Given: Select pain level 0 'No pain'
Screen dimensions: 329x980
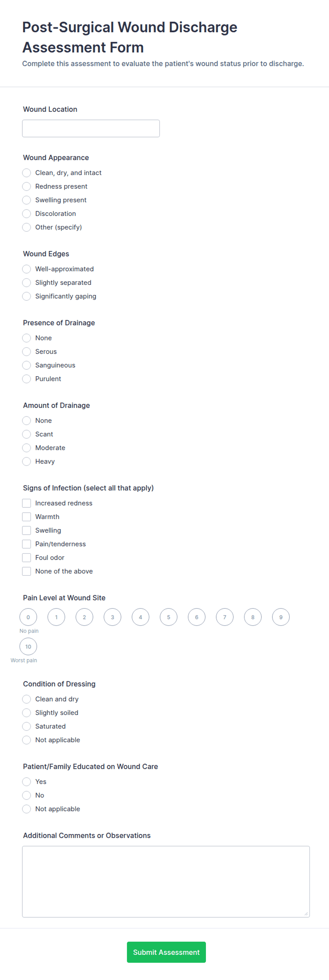Looking at the screenshot, I should click(28, 617).
